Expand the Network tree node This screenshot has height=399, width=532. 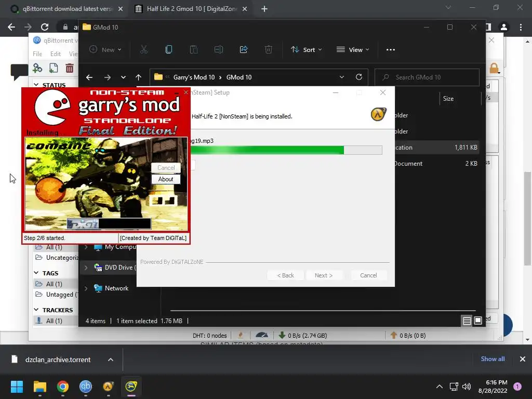click(x=86, y=288)
